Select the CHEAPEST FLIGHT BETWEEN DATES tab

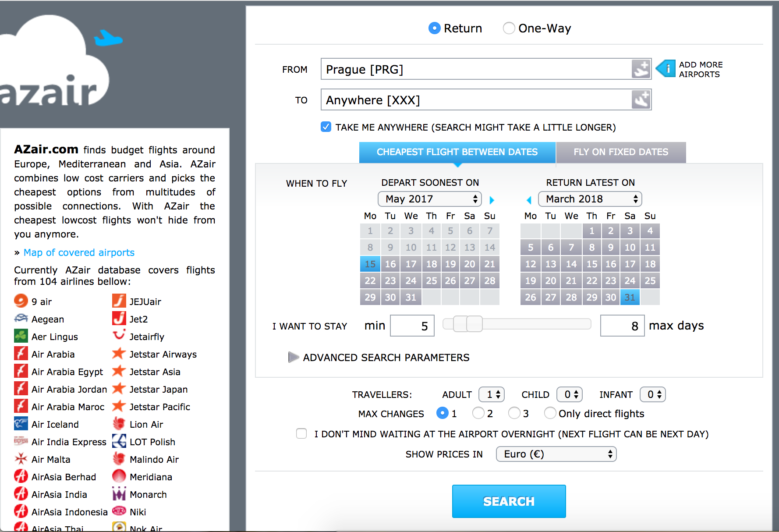tap(457, 152)
